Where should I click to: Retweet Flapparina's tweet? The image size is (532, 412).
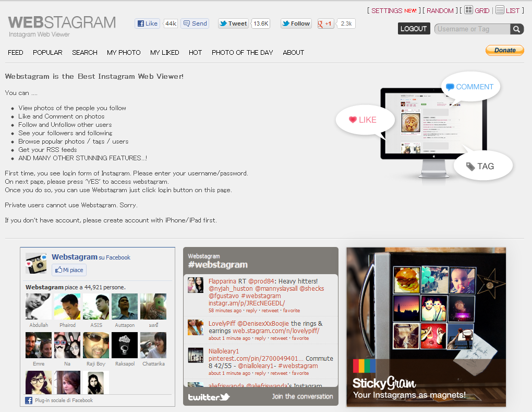(270, 311)
